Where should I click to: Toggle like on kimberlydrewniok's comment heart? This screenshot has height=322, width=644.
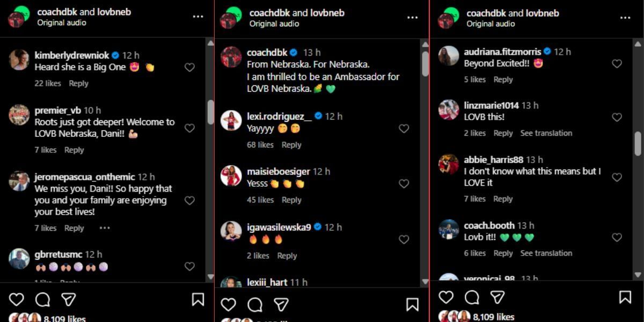point(189,67)
